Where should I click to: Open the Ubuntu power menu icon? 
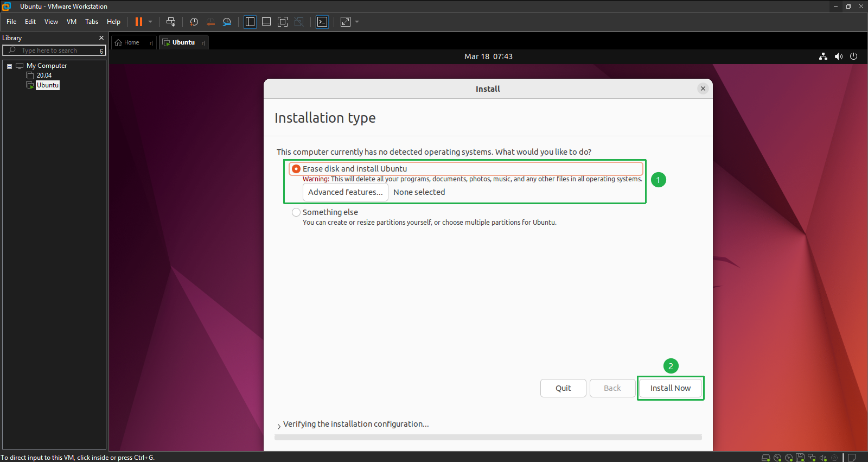click(x=853, y=56)
